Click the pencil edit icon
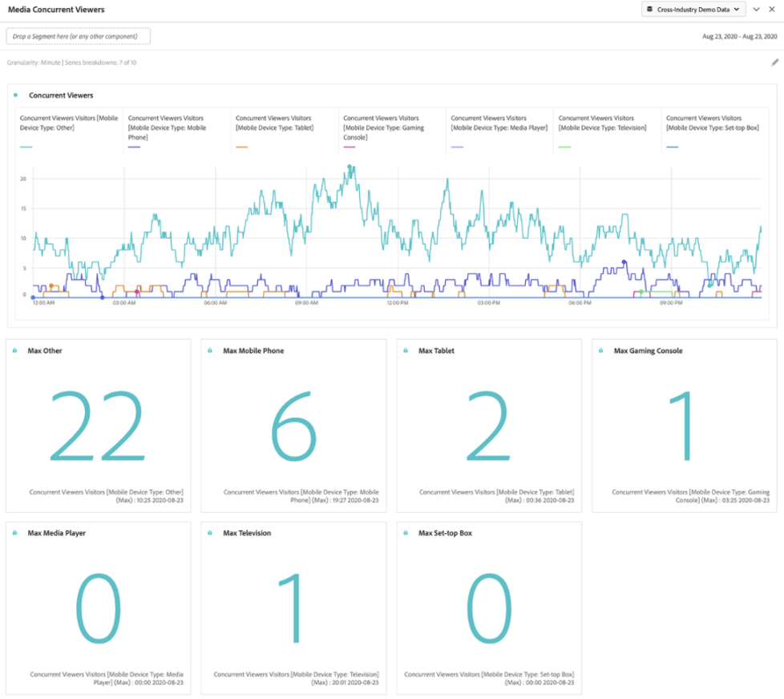The width and height of the screenshot is (784, 699). pyautogui.click(x=774, y=63)
